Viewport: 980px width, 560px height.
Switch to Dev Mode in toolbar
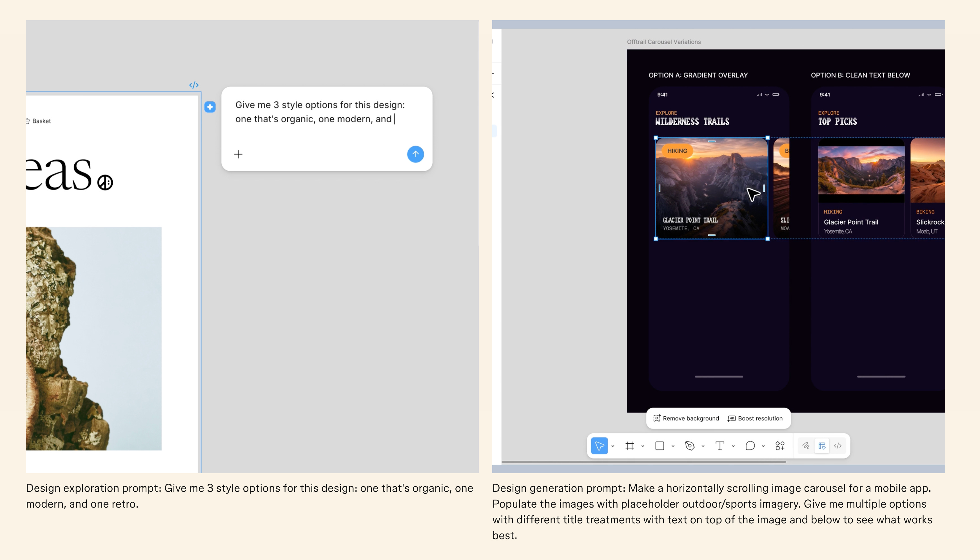click(x=838, y=446)
